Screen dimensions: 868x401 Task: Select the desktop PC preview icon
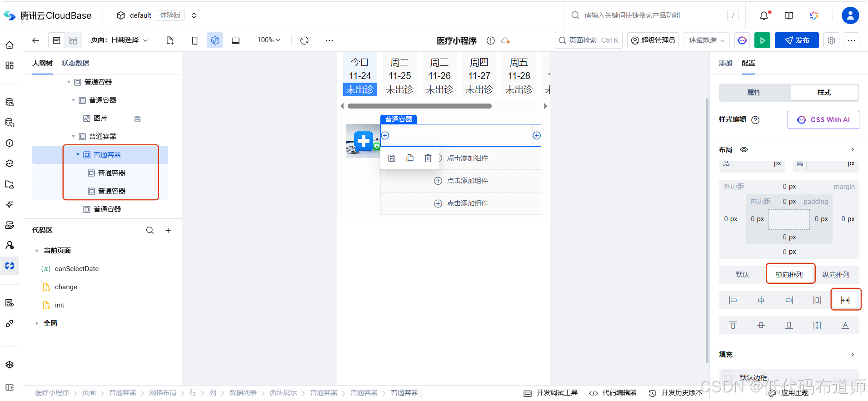pos(235,40)
